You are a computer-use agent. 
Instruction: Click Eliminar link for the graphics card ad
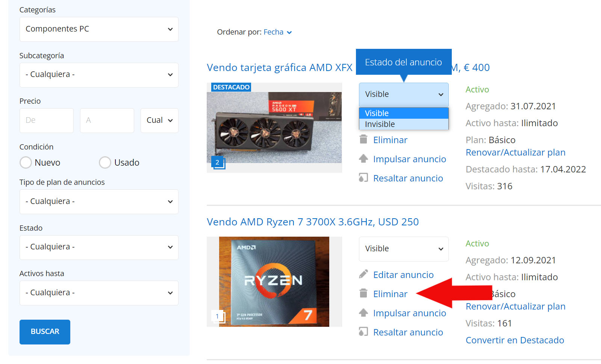coord(390,140)
